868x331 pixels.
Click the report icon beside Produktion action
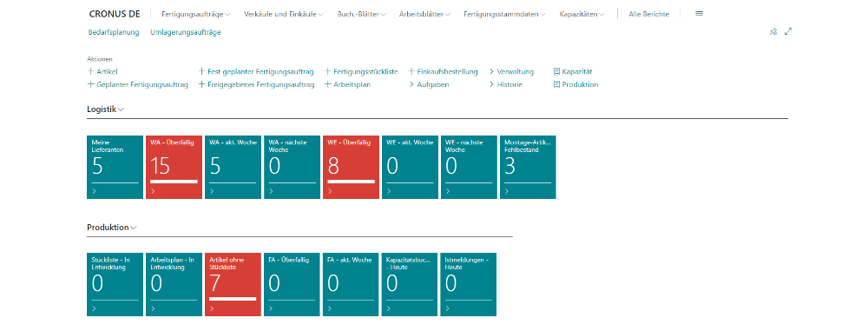[x=557, y=85]
